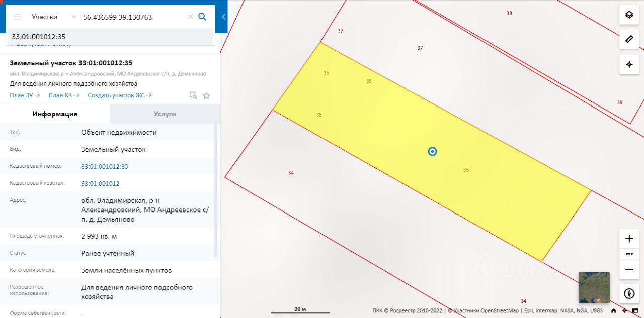Click the value Объект недвижимости
The image size is (644, 318).
pyautogui.click(x=119, y=132)
